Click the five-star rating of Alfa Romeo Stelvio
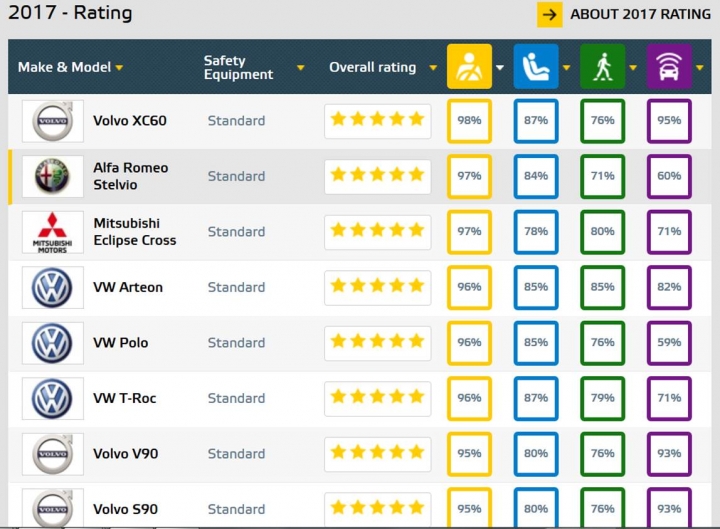 377,177
